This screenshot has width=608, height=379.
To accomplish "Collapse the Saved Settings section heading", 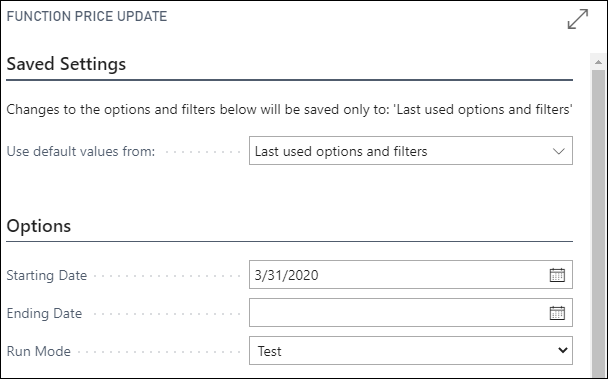I will tap(66, 64).
